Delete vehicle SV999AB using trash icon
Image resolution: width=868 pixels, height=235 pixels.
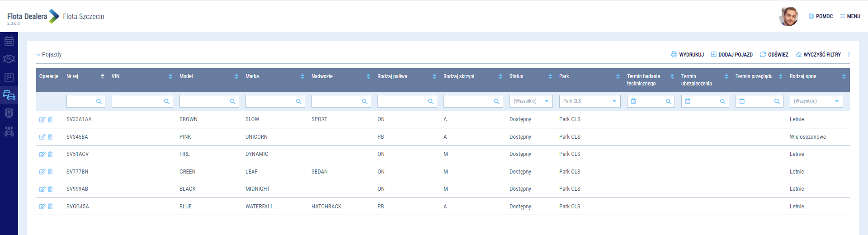[50, 189]
